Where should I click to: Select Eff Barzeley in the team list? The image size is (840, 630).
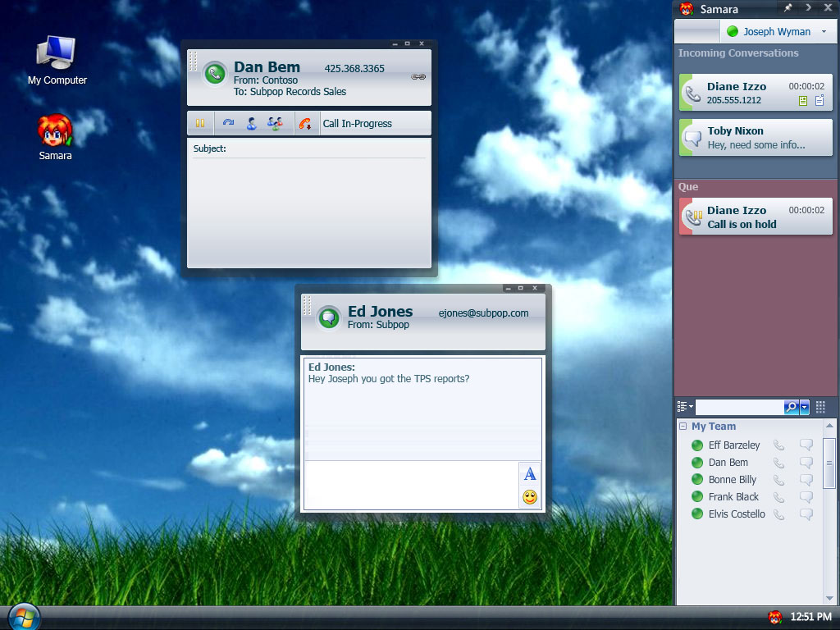[x=734, y=445]
